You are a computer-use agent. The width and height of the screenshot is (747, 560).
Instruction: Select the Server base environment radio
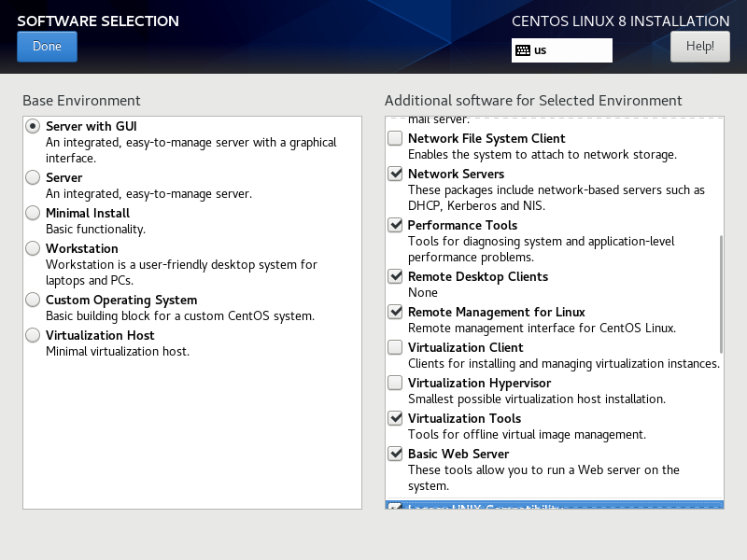click(33, 177)
